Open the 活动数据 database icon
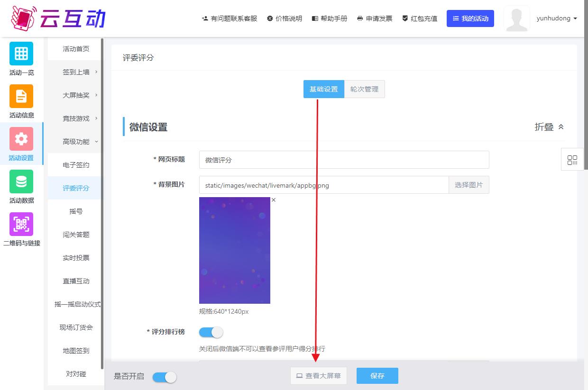This screenshot has width=588, height=390. [21, 181]
